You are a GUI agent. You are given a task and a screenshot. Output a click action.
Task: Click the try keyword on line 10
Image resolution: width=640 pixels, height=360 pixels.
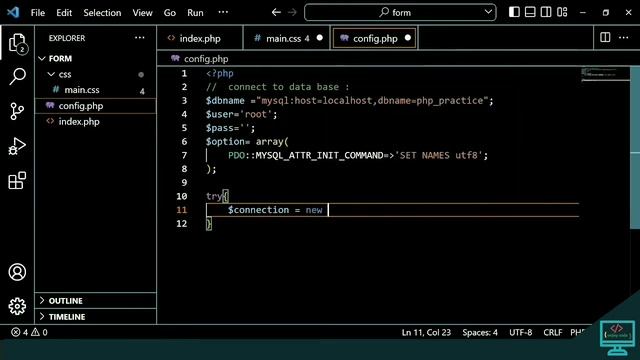214,196
